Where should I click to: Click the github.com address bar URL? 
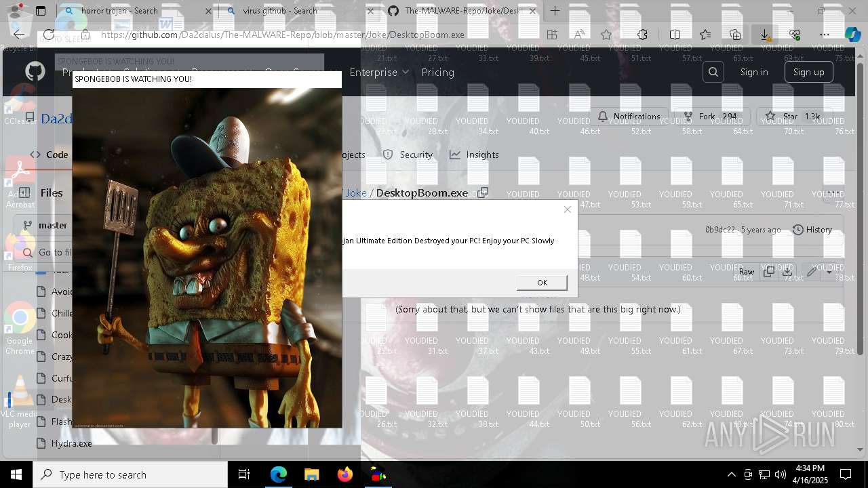(x=283, y=35)
